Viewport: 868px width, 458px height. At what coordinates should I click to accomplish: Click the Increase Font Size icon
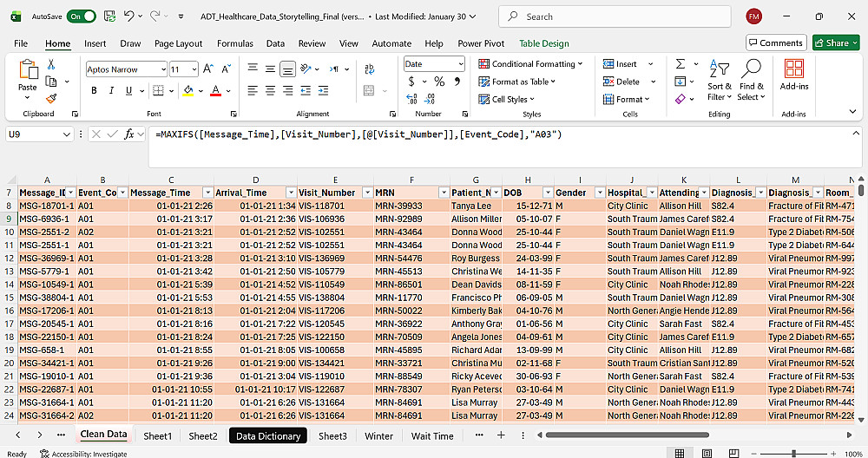(x=210, y=69)
